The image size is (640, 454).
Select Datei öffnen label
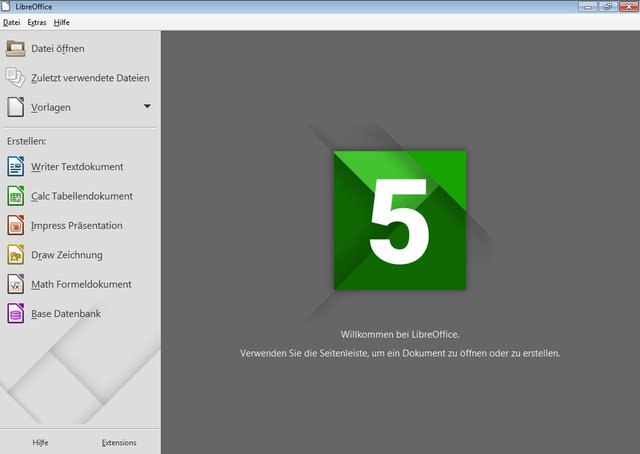pyautogui.click(x=58, y=49)
